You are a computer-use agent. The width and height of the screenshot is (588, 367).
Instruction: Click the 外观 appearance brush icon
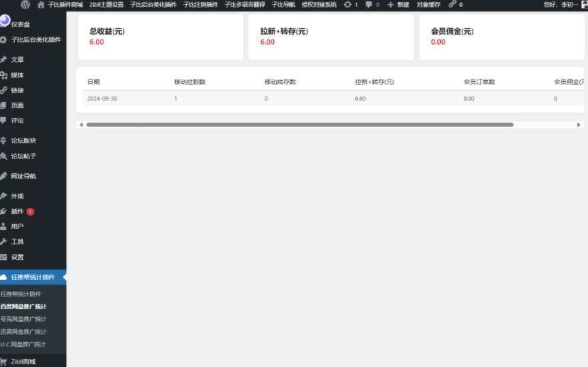[x=3, y=196]
